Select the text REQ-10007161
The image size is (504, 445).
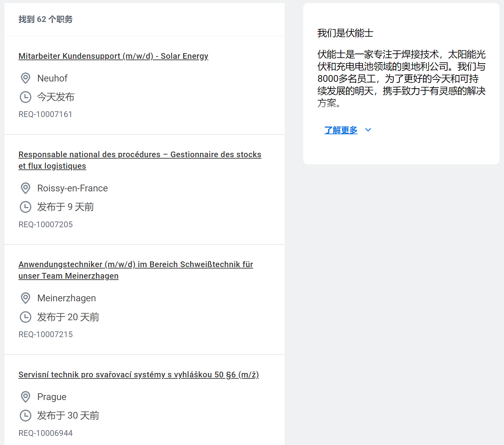tap(45, 114)
